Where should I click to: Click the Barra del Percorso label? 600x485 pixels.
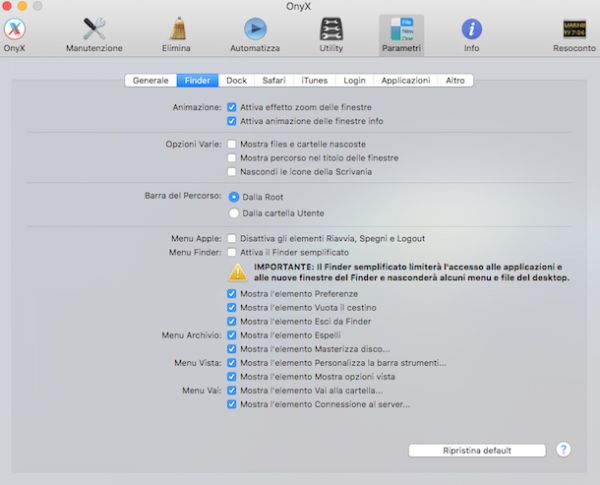[x=183, y=196]
